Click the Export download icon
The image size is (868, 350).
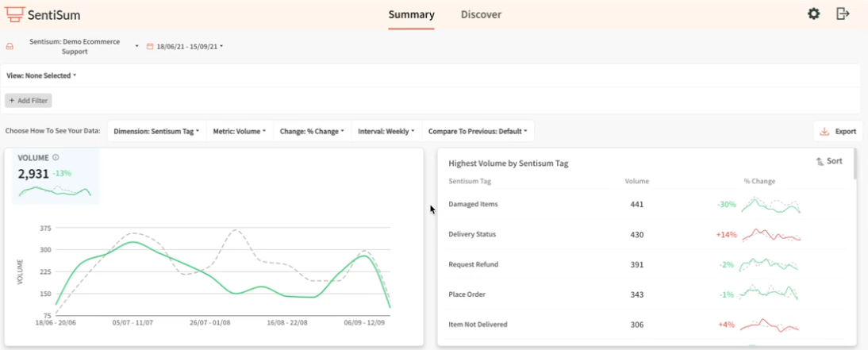pyautogui.click(x=824, y=131)
